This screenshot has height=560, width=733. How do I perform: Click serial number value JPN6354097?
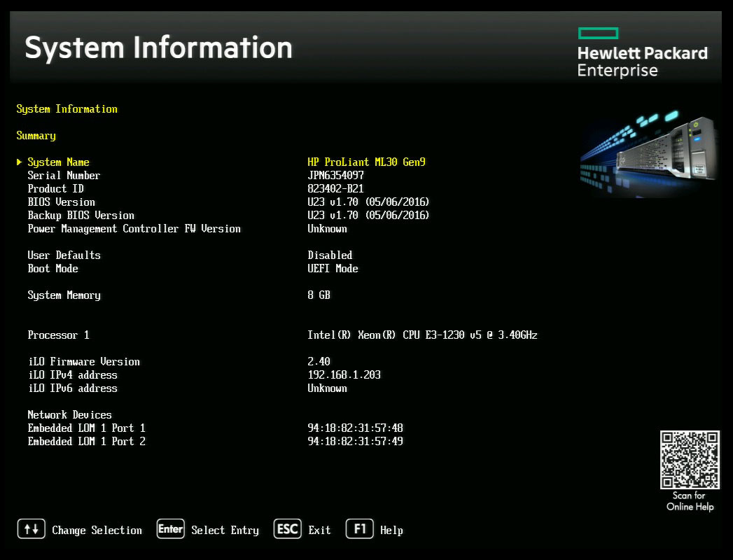pos(335,175)
